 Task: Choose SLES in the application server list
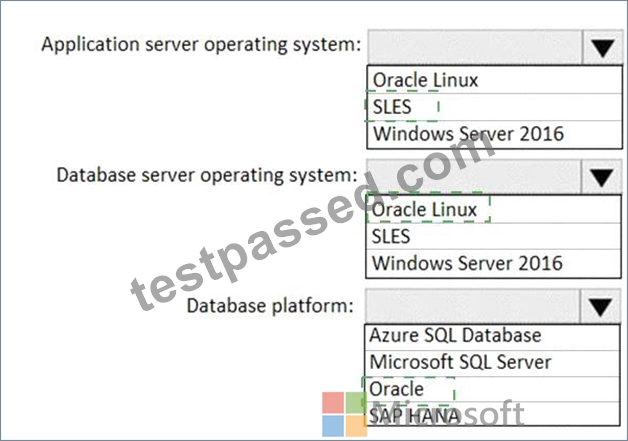(x=495, y=107)
